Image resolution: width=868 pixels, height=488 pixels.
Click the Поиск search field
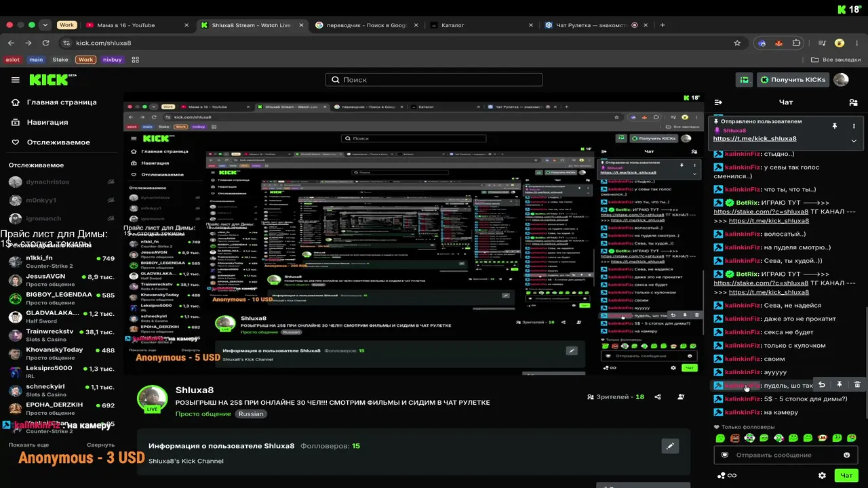(x=434, y=80)
